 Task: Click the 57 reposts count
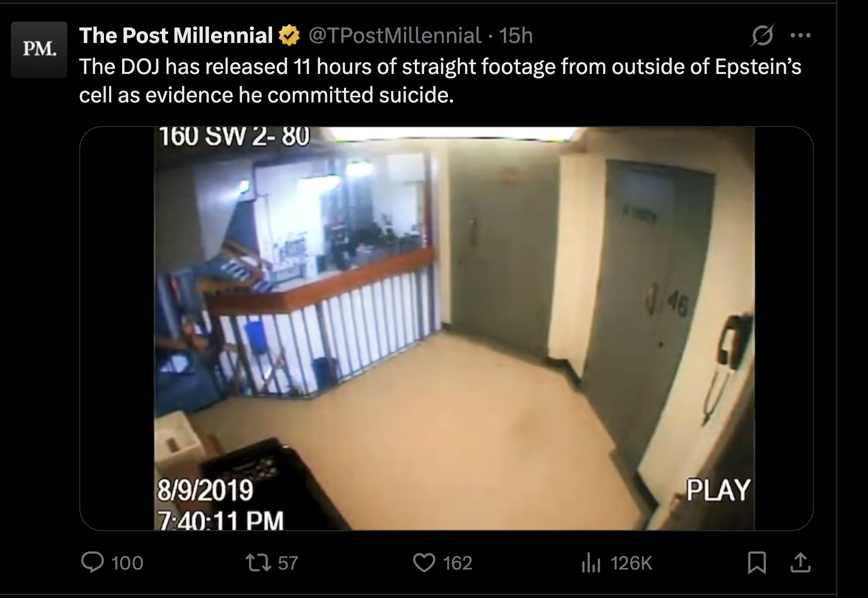(x=288, y=563)
